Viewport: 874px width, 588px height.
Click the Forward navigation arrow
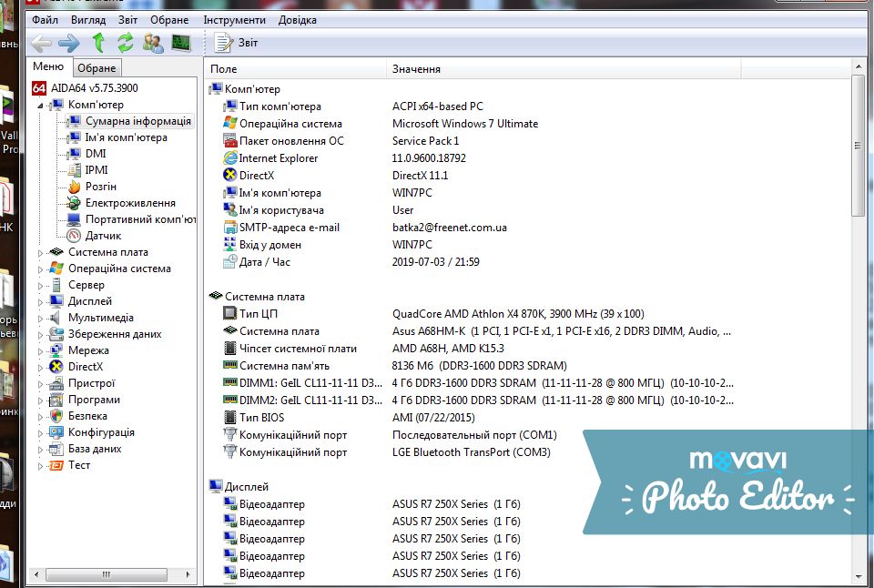point(69,43)
